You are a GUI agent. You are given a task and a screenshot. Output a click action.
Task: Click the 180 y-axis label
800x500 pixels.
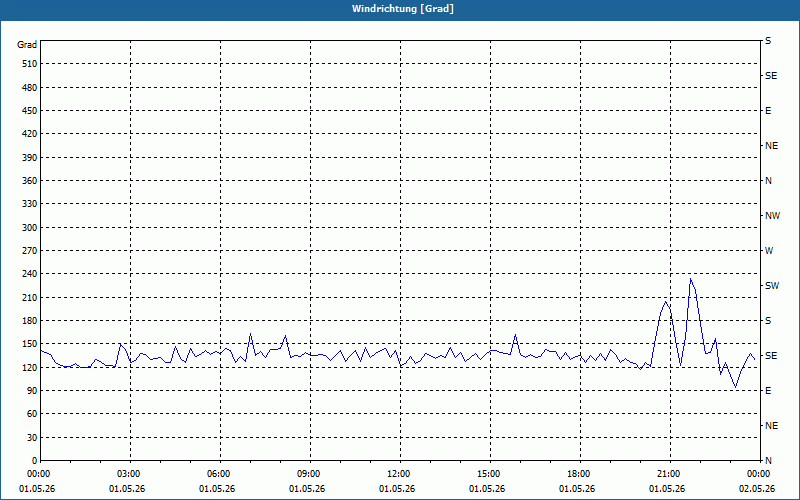click(30, 321)
